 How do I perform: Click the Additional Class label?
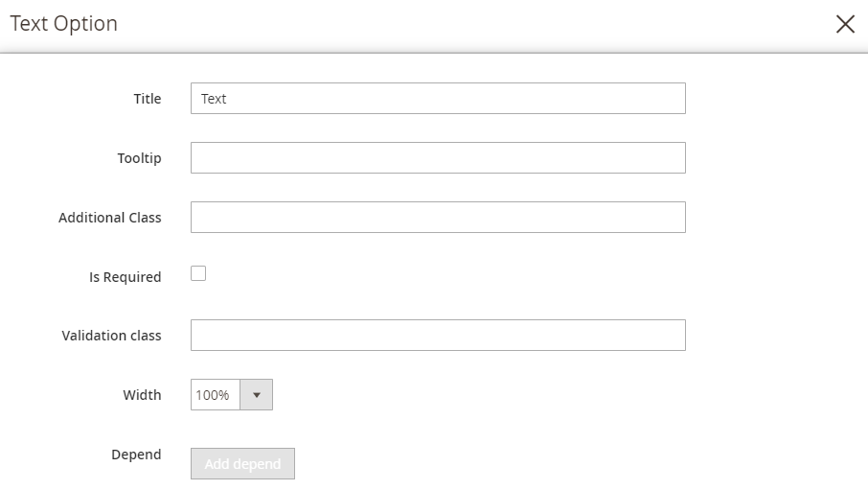[109, 218]
